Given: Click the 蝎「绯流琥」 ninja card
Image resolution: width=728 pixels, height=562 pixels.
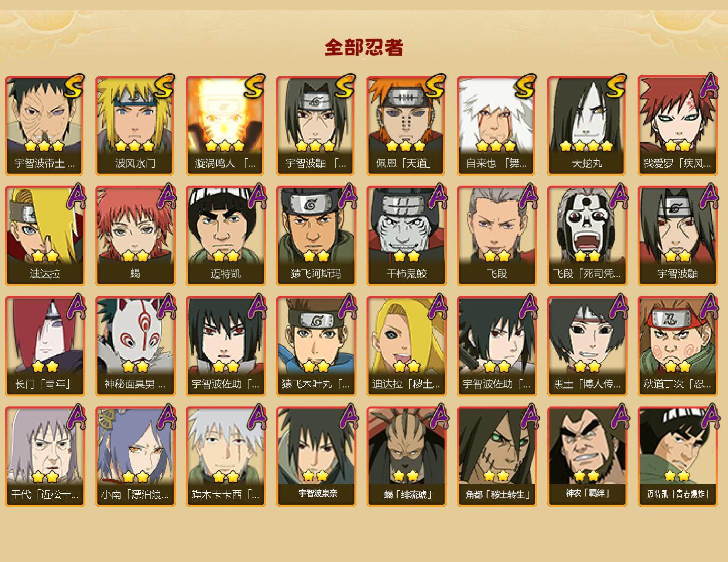Looking at the screenshot, I should 406,457.
